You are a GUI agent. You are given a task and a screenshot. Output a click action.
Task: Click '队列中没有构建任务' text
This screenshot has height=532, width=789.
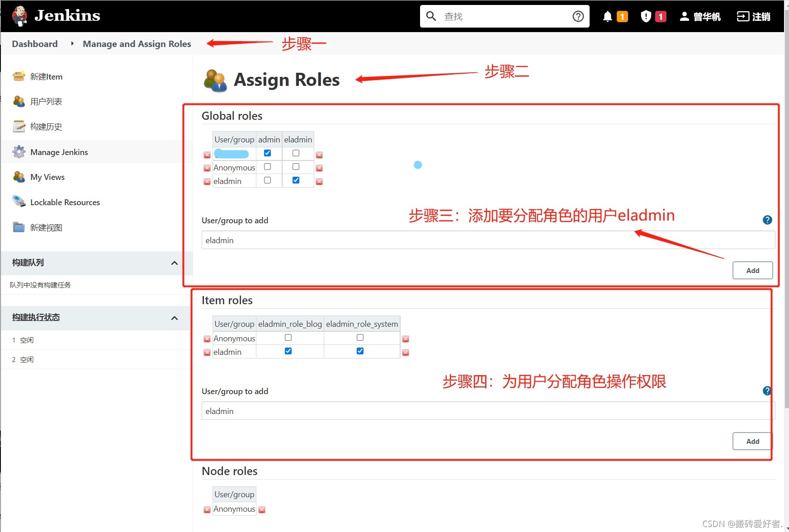click(x=40, y=285)
